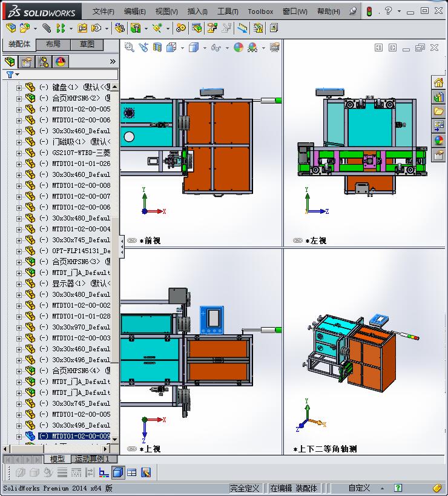Click the Zoom to Area magnifier icon

(129, 47)
